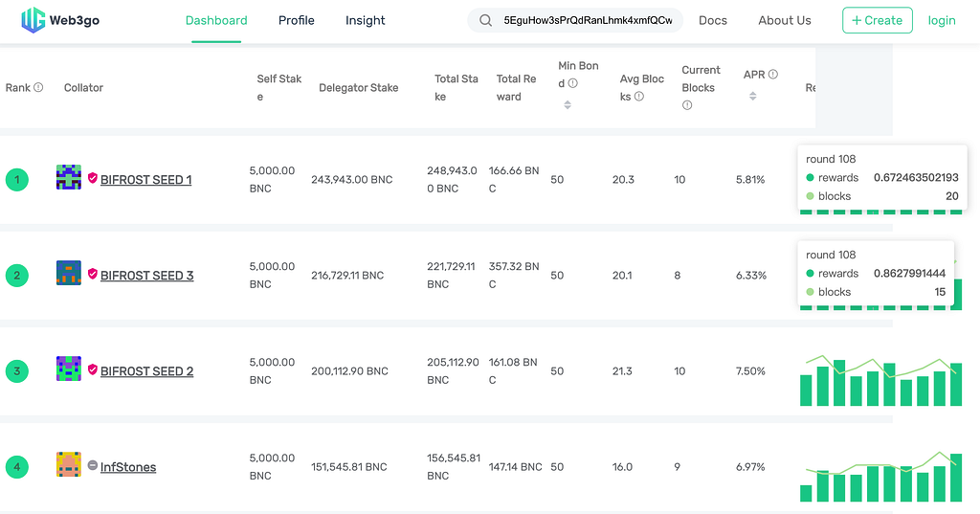Open the BIFROST SEED 1 collator link
This screenshot has height=514, width=980.
[145, 180]
